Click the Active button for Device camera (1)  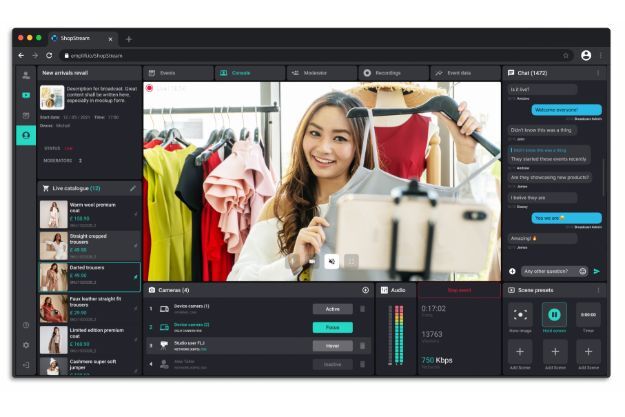point(333,309)
